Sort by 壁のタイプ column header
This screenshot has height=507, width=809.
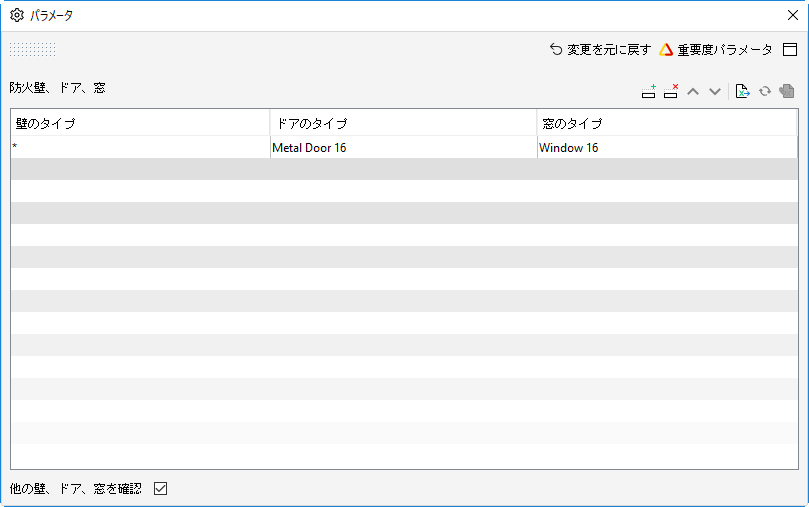click(140, 123)
